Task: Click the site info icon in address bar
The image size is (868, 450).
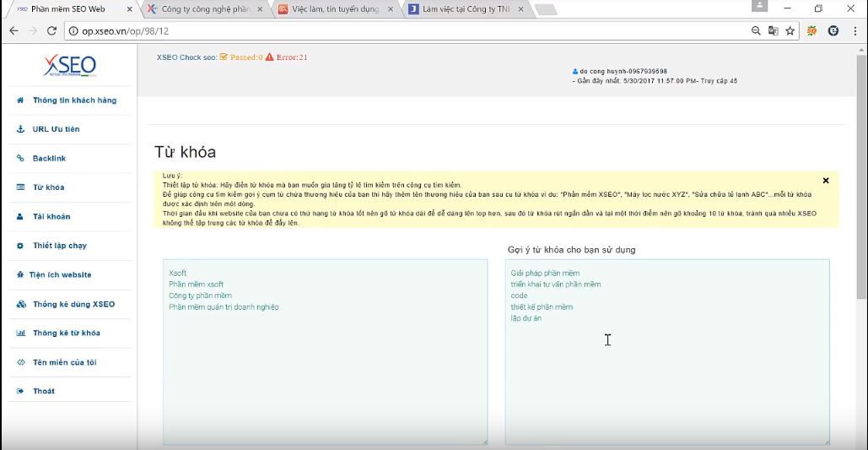Action: click(73, 31)
